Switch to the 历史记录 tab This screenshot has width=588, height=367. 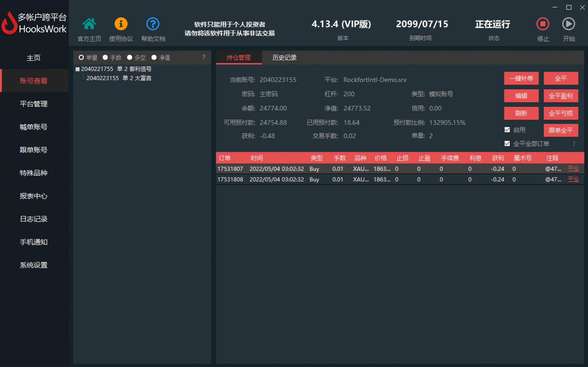pyautogui.click(x=285, y=57)
